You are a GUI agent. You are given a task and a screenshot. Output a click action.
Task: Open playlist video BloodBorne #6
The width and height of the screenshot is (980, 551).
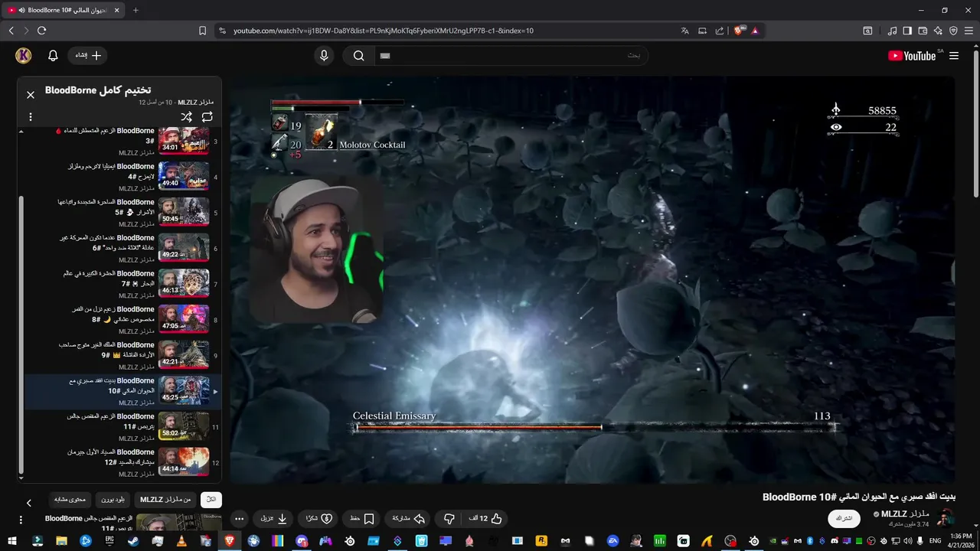(122, 248)
